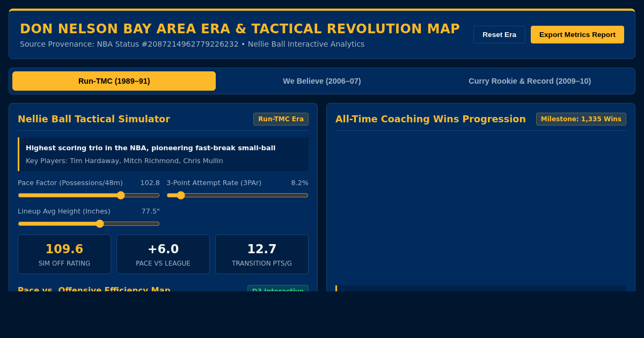This screenshot has height=338, width=644.
Task: Click the Milestone: 1,335 Wins badge
Action: [581, 119]
